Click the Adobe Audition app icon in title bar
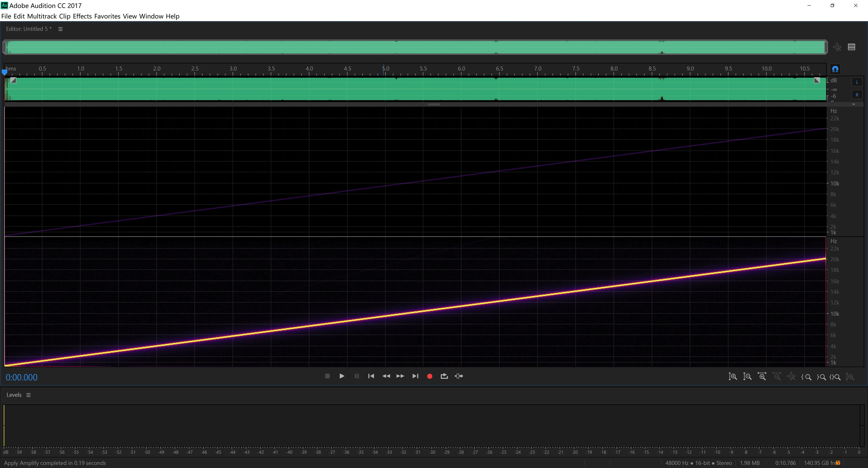 point(4,5)
